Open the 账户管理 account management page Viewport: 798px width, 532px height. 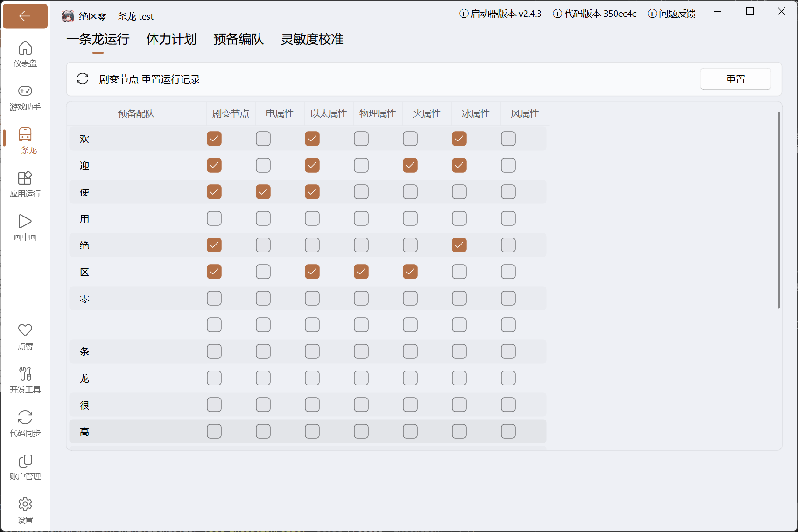pyautogui.click(x=25, y=467)
